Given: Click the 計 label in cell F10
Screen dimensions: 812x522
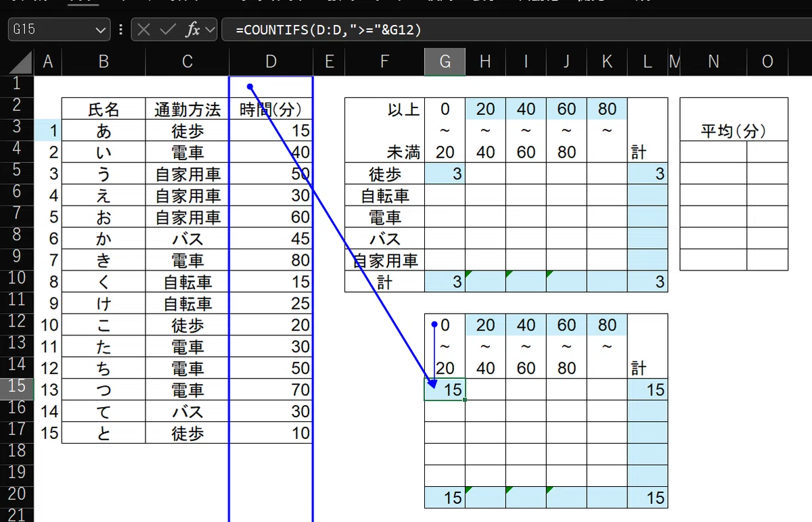Looking at the screenshot, I should click(384, 282).
